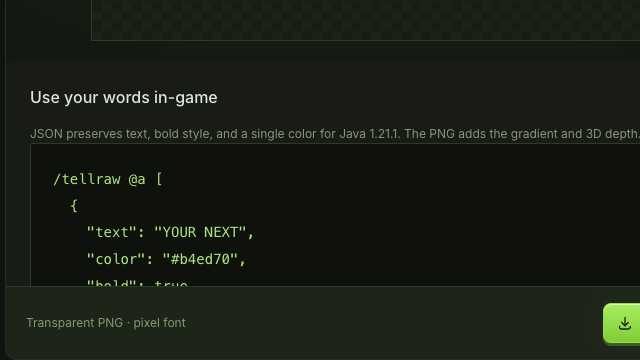The height and width of the screenshot is (360, 640).
Task: Click the partially visible "bold": true line
Action: pos(137,282)
